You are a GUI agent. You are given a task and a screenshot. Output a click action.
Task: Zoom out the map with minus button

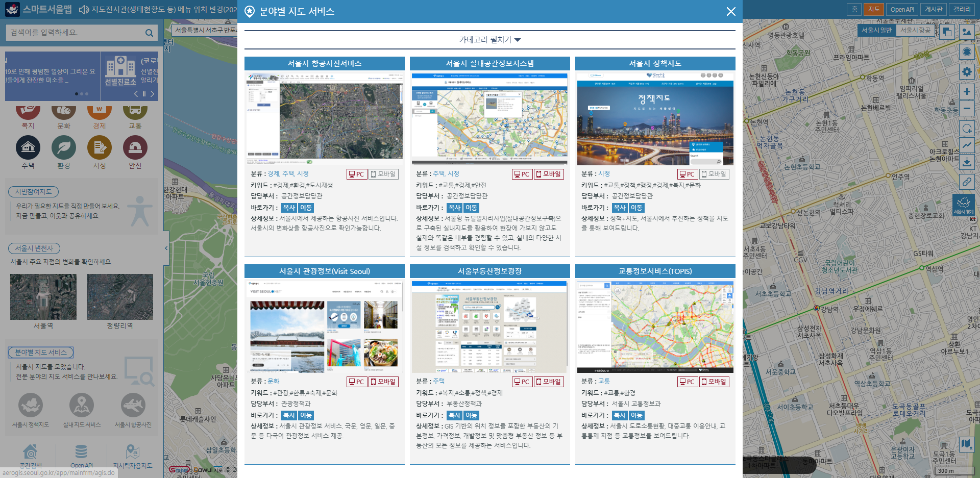coord(967,109)
